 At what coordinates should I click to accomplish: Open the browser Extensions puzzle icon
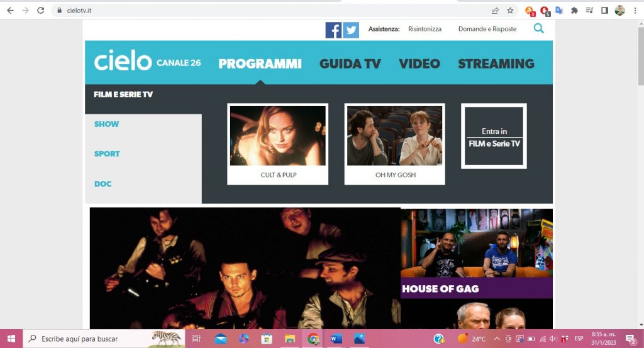pos(574,10)
